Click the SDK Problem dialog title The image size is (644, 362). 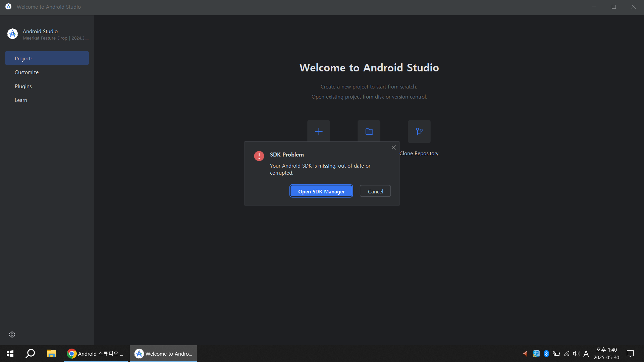pyautogui.click(x=287, y=155)
